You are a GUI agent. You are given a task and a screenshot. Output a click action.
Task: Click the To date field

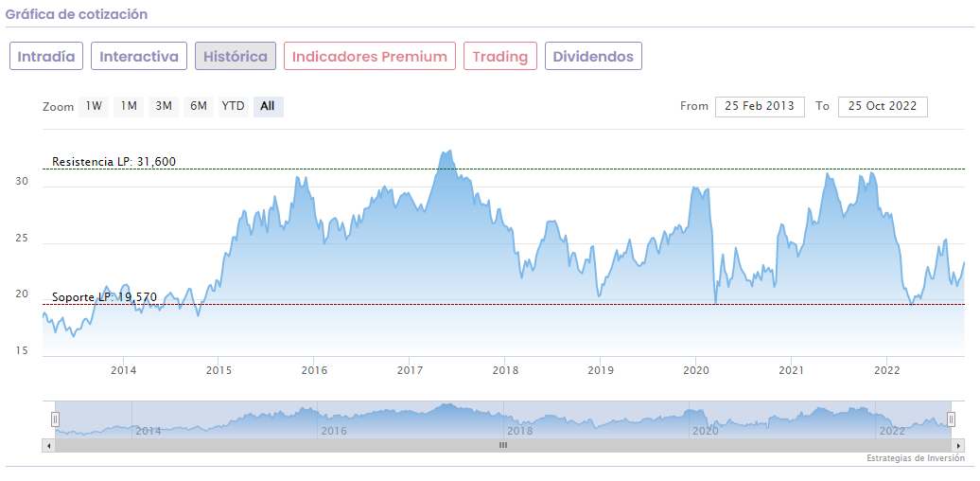tap(883, 106)
